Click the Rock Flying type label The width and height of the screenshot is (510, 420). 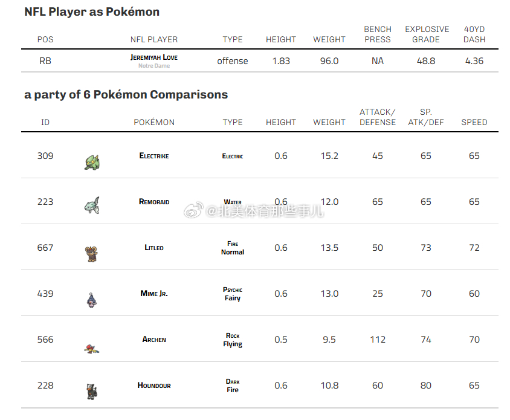coord(233,340)
